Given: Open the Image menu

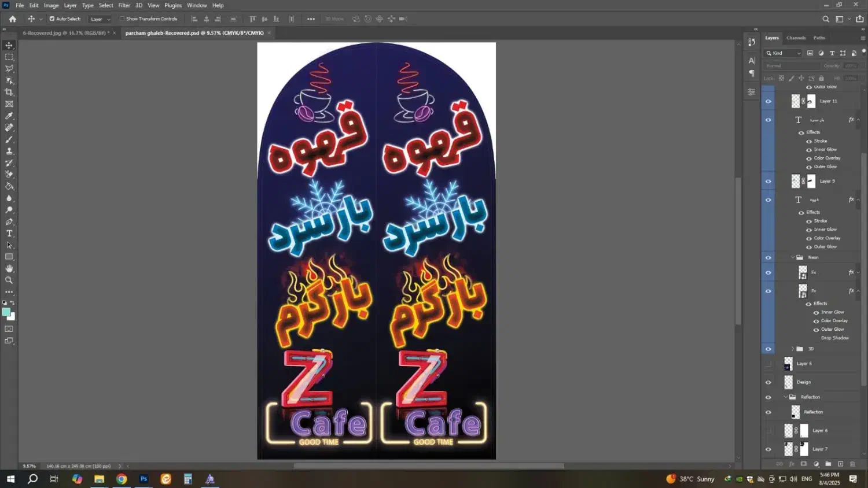Looking at the screenshot, I should (52, 5).
